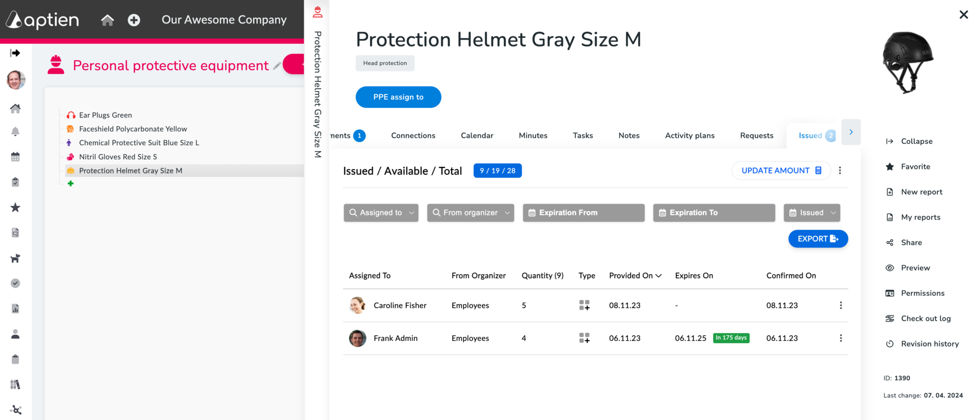
Task: Click the plus add icon in header
Action: click(x=134, y=20)
